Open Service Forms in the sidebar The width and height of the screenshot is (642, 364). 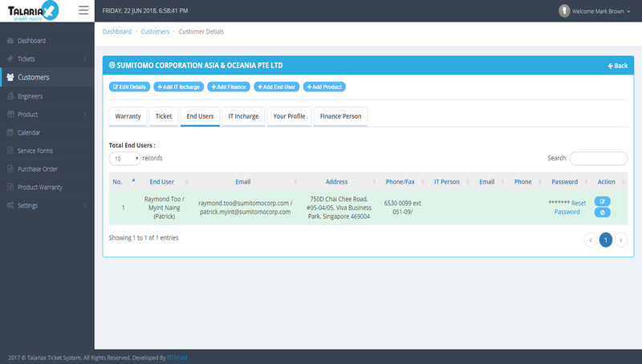(47, 151)
